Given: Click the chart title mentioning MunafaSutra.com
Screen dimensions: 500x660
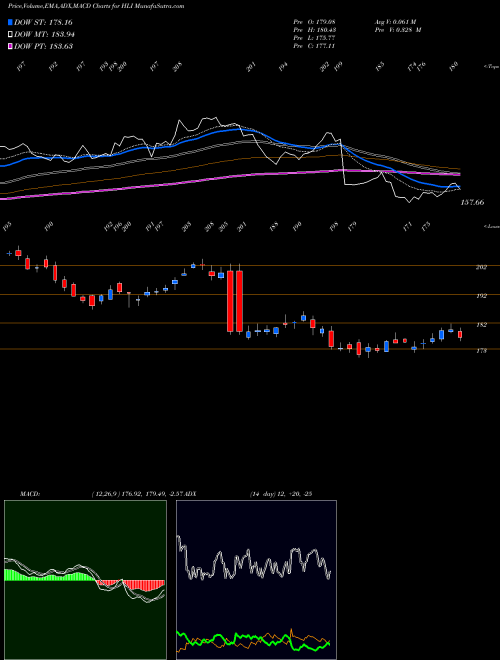Looking at the screenshot, I should (x=96, y=6).
